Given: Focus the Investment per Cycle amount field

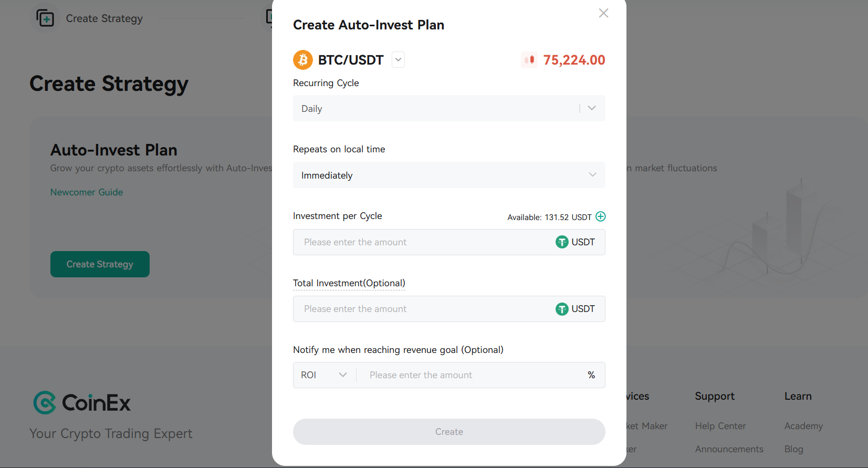Looking at the screenshot, I should click(x=449, y=242).
